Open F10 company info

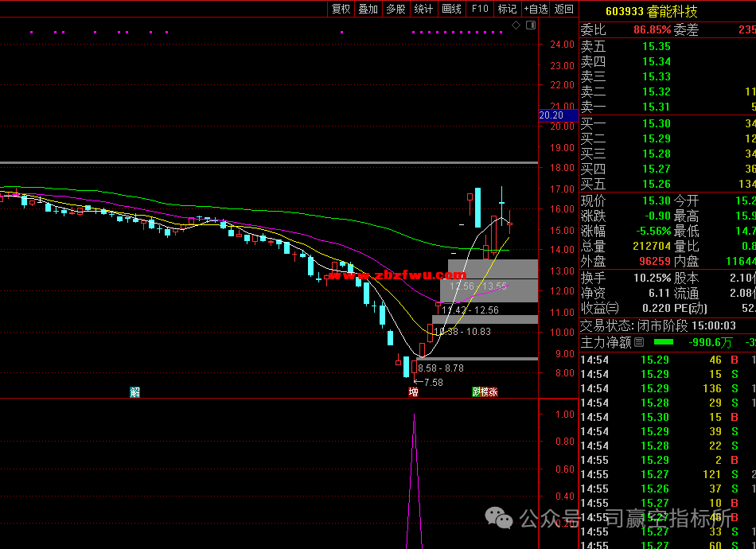tap(480, 9)
